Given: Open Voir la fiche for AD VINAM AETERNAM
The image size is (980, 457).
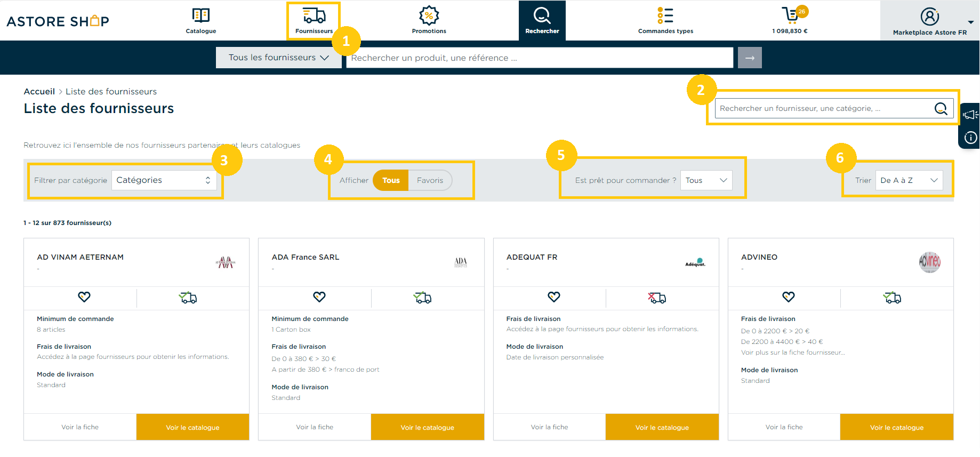Looking at the screenshot, I should pos(80,427).
